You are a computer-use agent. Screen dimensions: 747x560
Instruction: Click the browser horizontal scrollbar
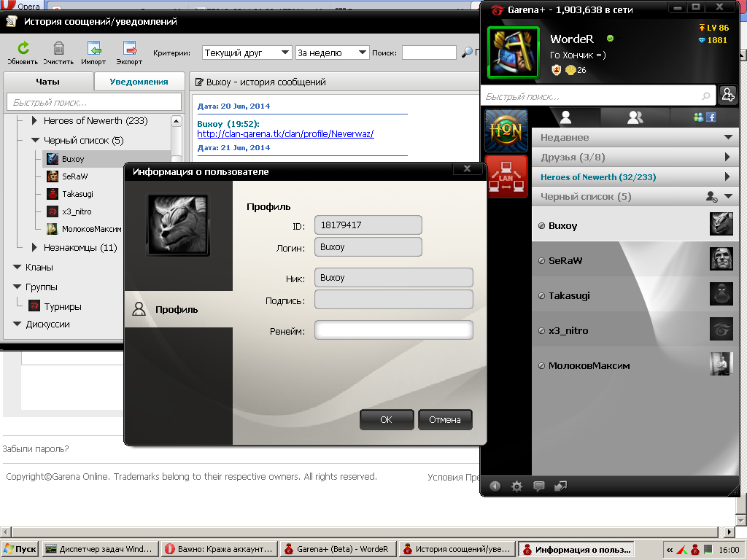point(365,532)
